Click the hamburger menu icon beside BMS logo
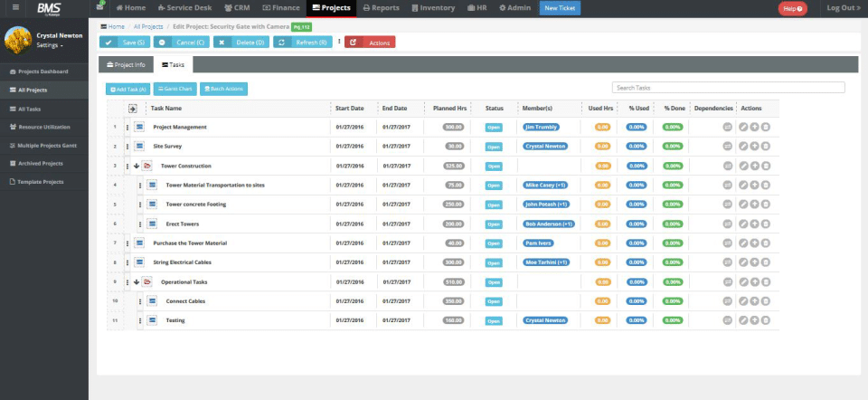Viewport: 868px width, 400px height. [x=16, y=7]
